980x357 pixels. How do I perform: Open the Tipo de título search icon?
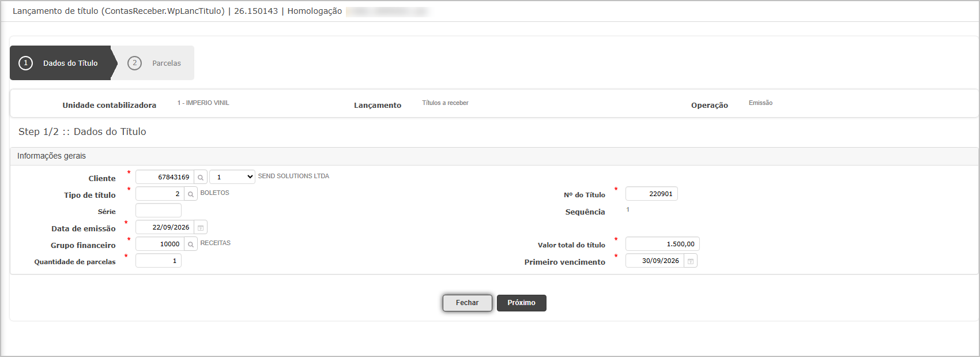tap(191, 194)
